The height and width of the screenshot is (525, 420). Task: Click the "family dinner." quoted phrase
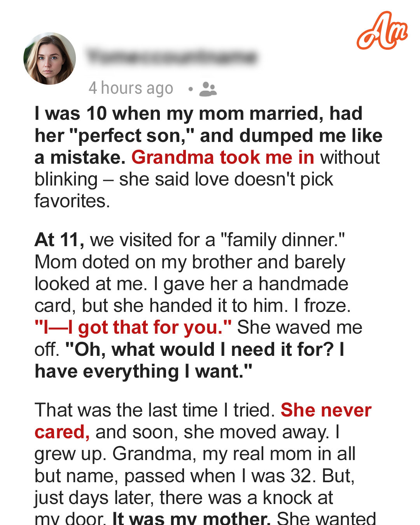coord(282,240)
